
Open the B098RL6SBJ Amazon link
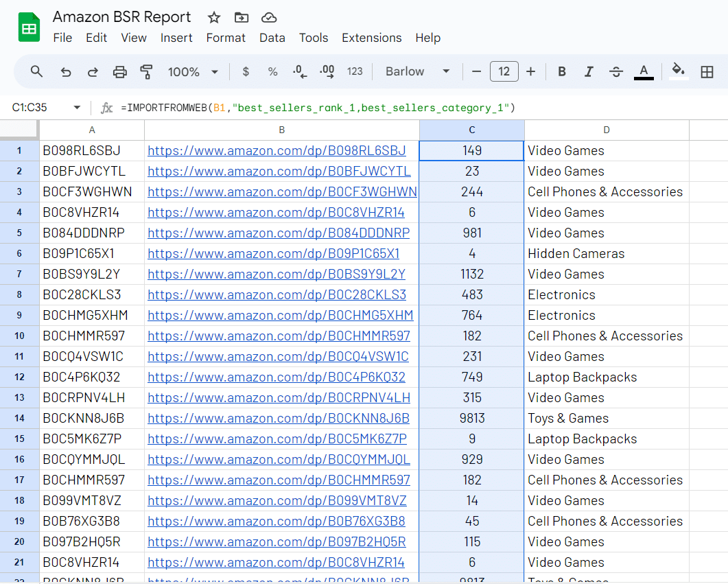(277, 150)
